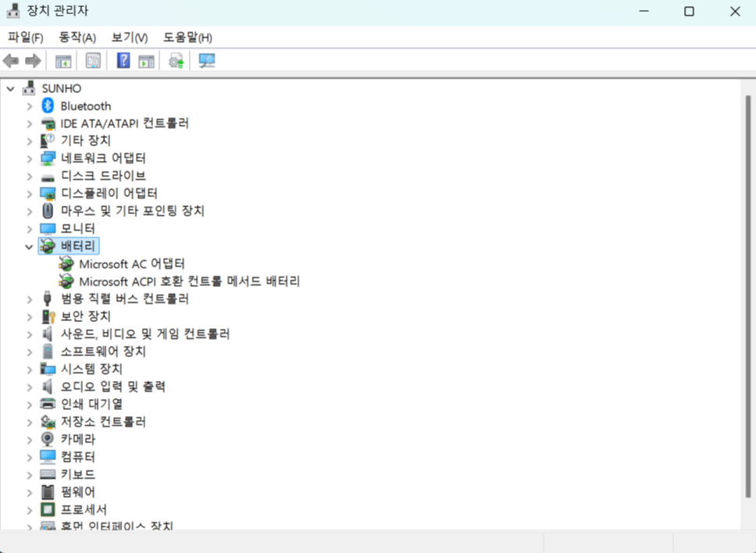Select the 컴퓨터 label
Image resolution: width=756 pixels, height=553 pixels.
[x=78, y=457]
